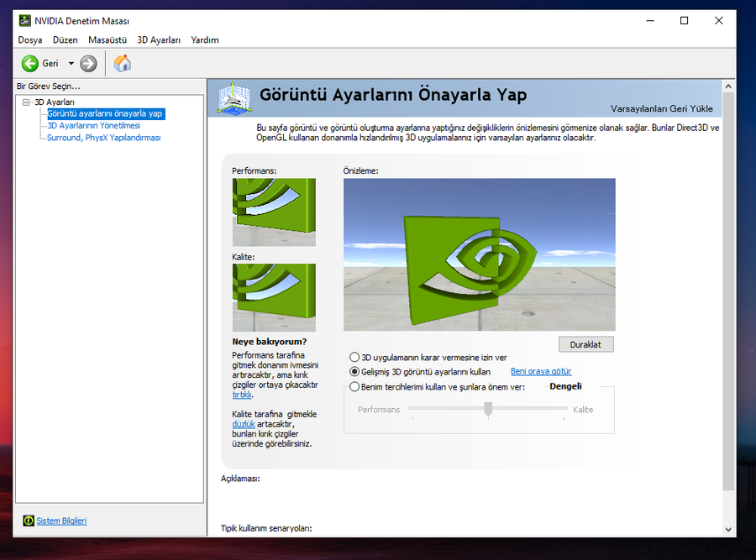Click the Kalite sample thumbnail
Screen dimensions: 756x560
274,297
